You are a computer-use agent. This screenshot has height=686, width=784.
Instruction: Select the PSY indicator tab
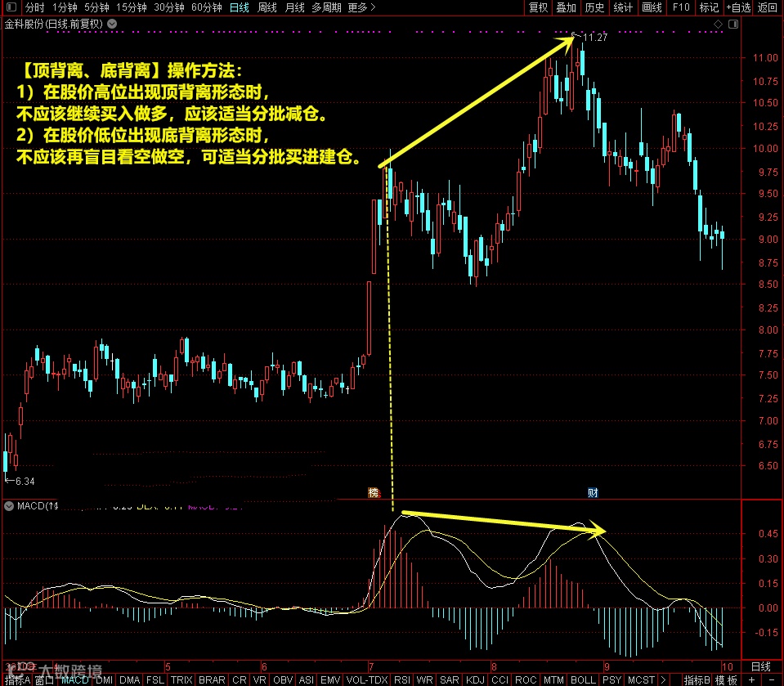[x=612, y=680]
